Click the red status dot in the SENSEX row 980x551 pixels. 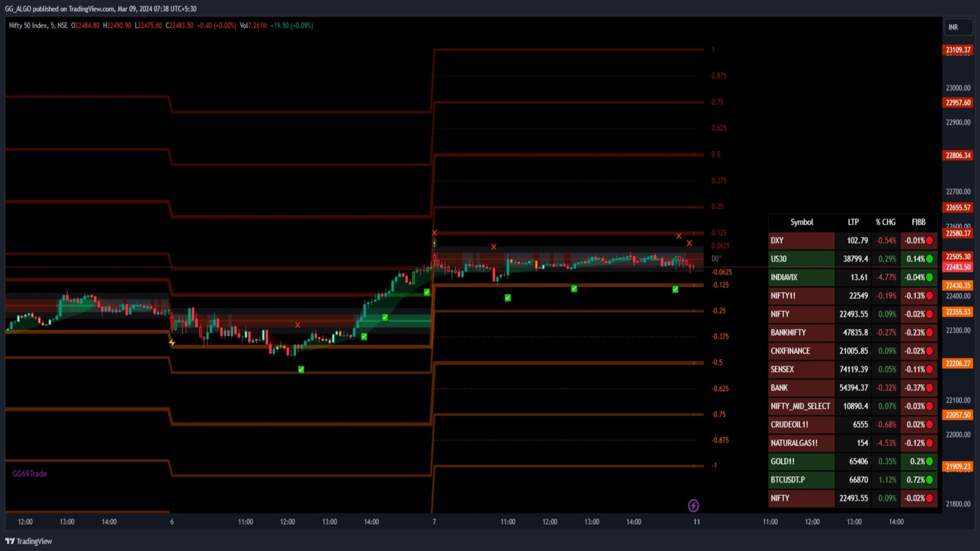(x=929, y=369)
